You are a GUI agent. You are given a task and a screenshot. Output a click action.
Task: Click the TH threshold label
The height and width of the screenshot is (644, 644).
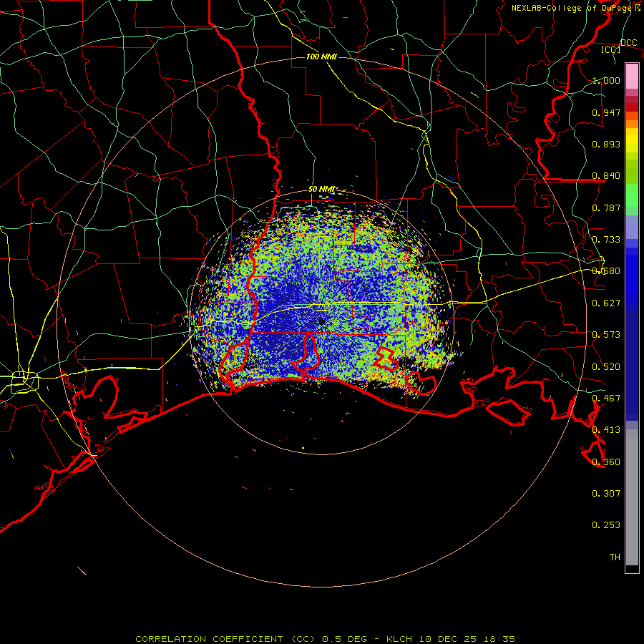[615, 557]
